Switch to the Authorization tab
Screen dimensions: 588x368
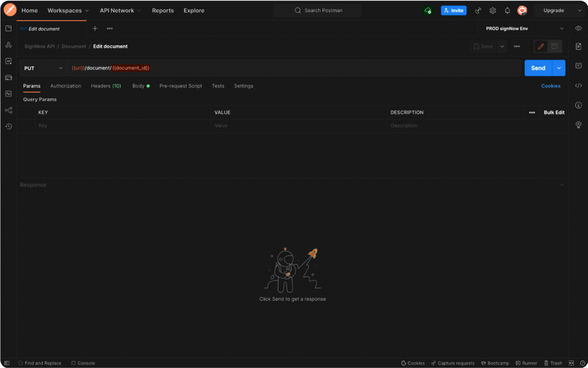(65, 86)
